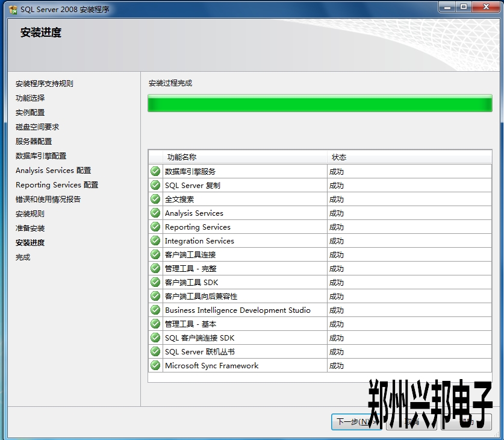The height and width of the screenshot is (440, 504).
Task: Click the 安装过程完成 status message
Action: pyautogui.click(x=170, y=83)
